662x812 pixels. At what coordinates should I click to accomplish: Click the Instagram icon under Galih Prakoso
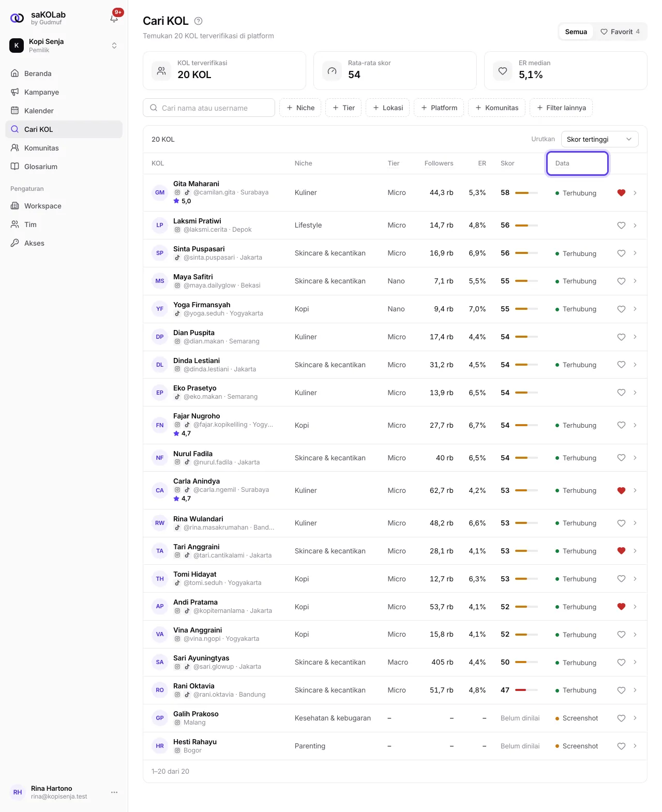pyautogui.click(x=177, y=723)
